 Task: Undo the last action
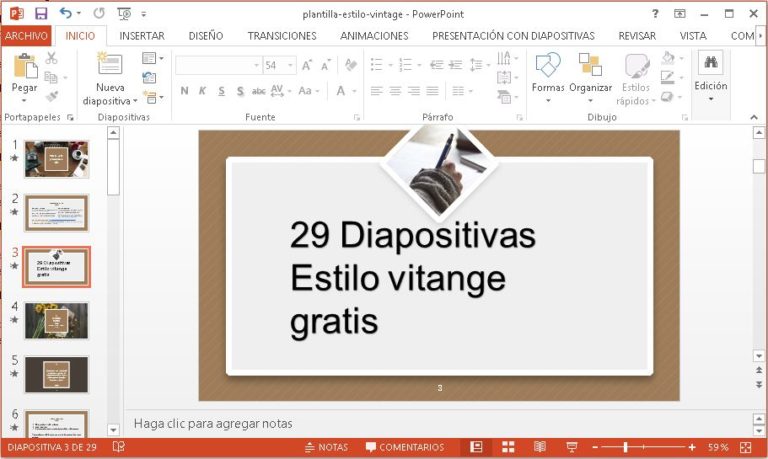[x=66, y=13]
